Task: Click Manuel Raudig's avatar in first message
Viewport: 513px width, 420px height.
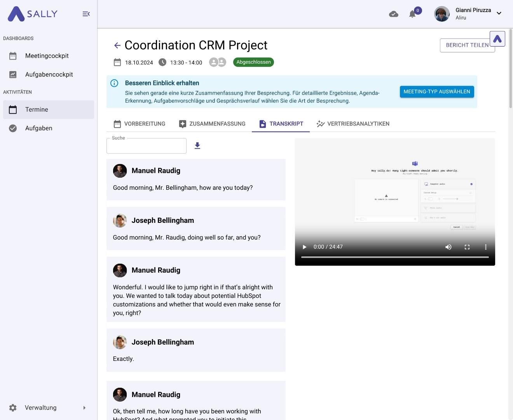Action: point(120,171)
